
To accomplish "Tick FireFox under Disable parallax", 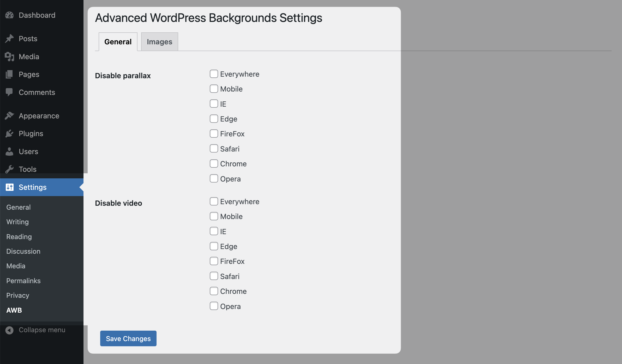I will pyautogui.click(x=214, y=134).
